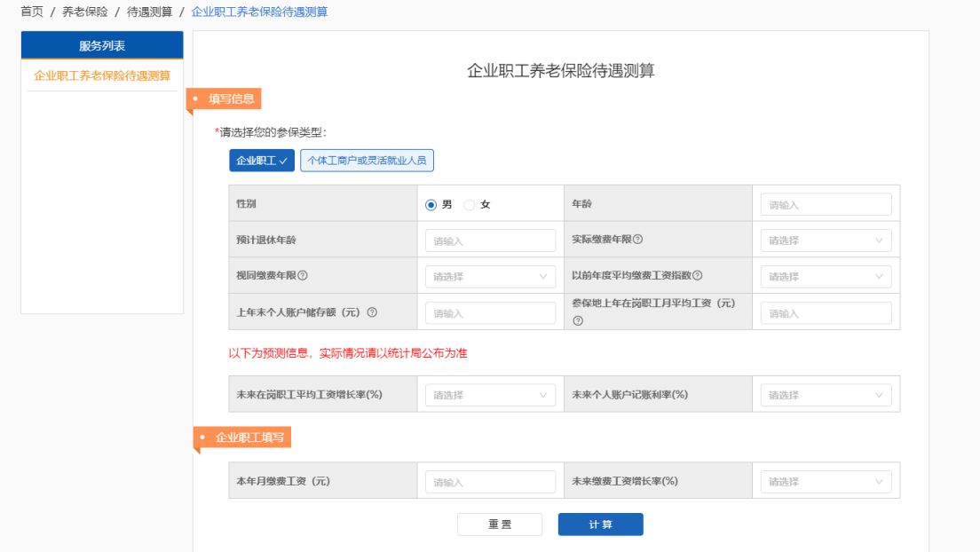Open the 实际缴费年限 dropdown
This screenshot has height=552, width=980.
point(824,240)
